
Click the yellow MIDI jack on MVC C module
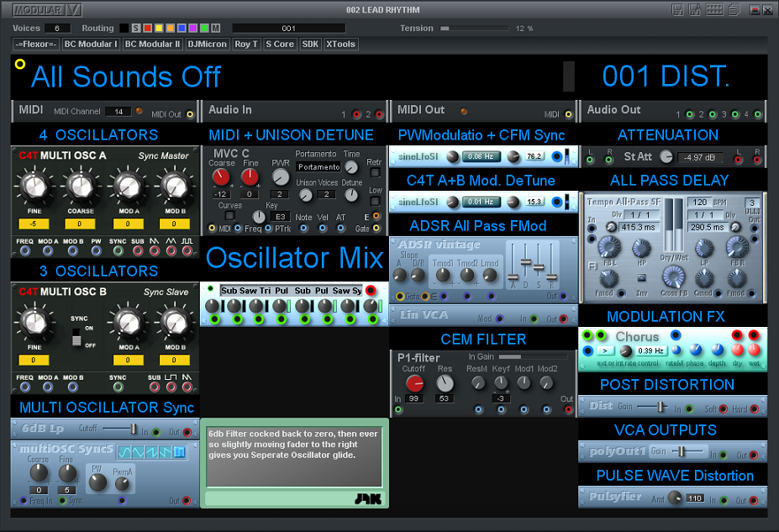pyautogui.click(x=211, y=227)
